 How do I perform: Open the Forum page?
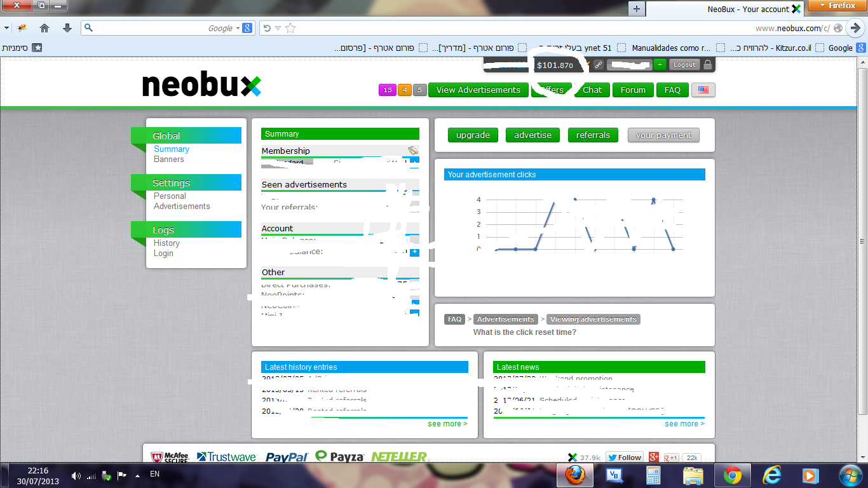[633, 90]
